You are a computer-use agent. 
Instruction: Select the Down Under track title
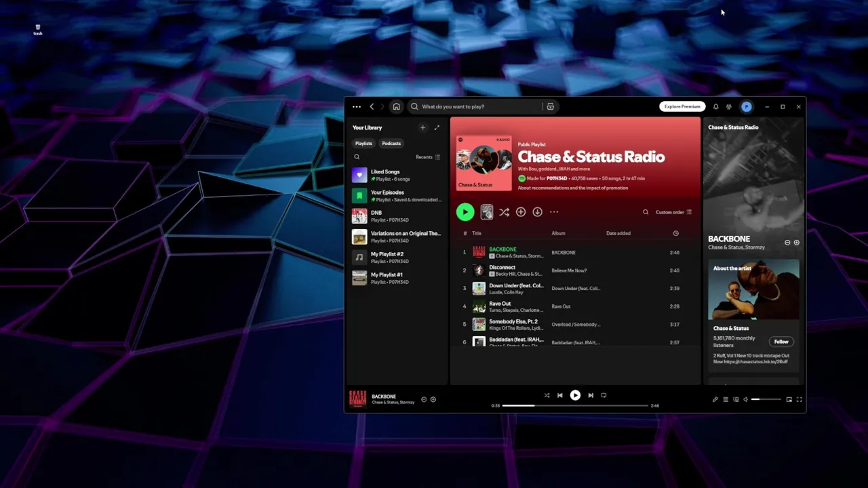pyautogui.click(x=516, y=285)
